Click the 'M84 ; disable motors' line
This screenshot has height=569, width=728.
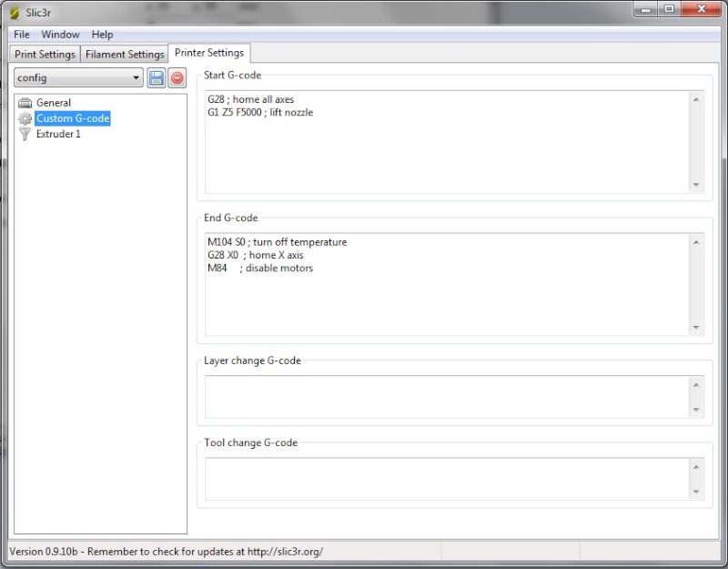coord(260,268)
